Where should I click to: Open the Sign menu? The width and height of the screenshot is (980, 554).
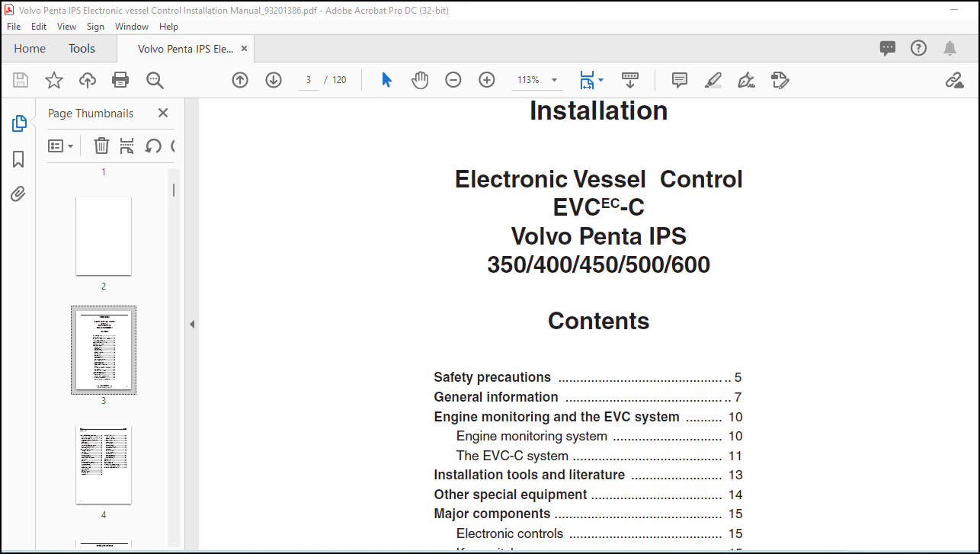pyautogui.click(x=95, y=26)
